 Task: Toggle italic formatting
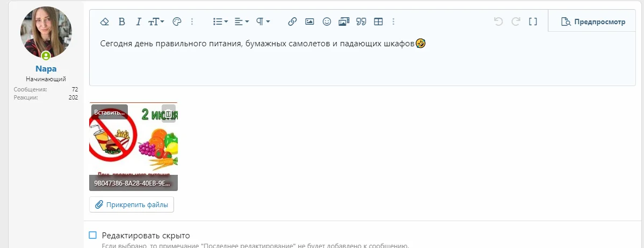click(x=139, y=22)
